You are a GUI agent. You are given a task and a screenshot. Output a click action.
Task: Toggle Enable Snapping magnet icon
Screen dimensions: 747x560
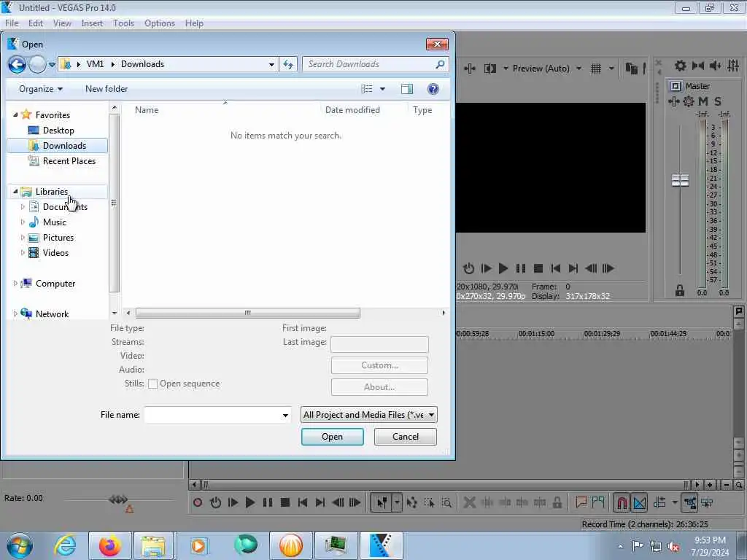(622, 502)
